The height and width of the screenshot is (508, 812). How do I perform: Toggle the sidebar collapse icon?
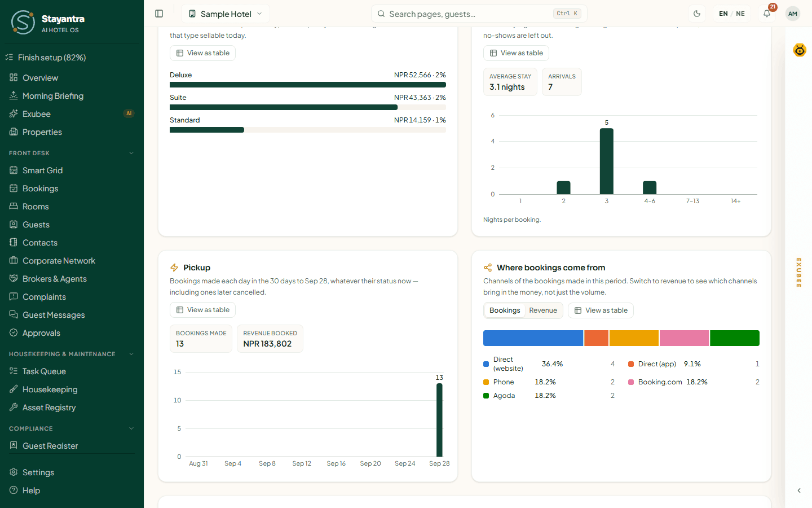pyautogui.click(x=159, y=14)
